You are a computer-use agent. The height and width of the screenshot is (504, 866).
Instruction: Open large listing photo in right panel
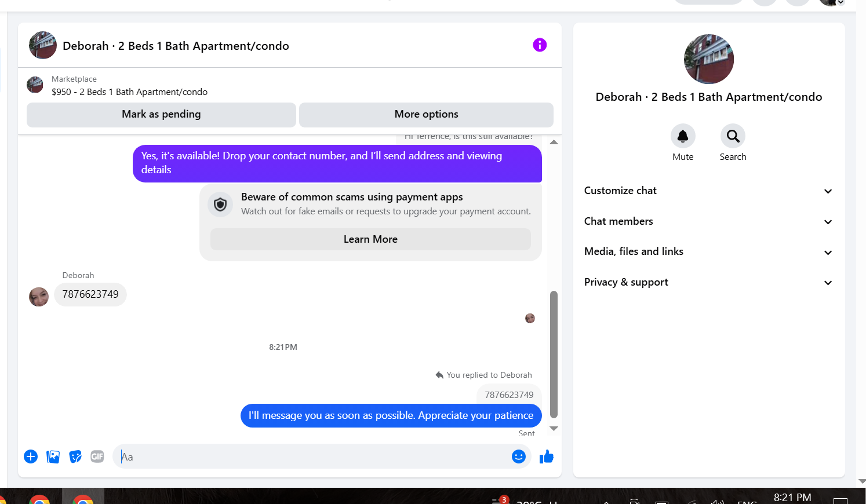(709, 59)
